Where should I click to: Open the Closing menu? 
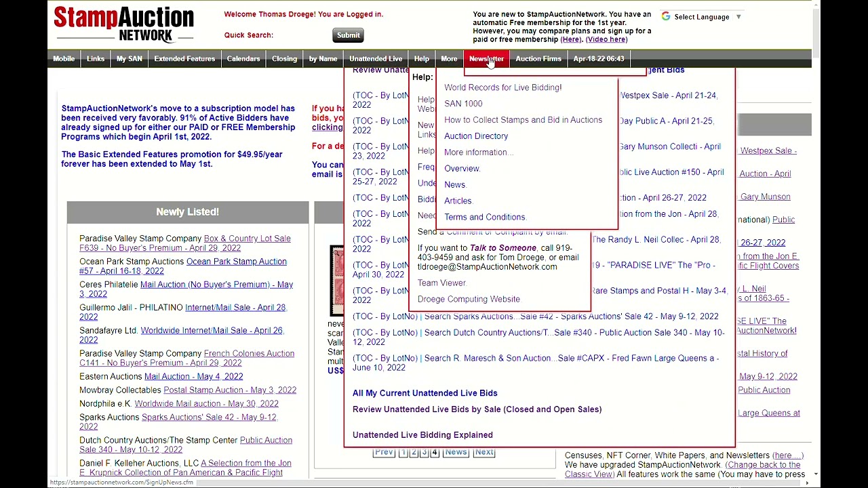tap(284, 59)
